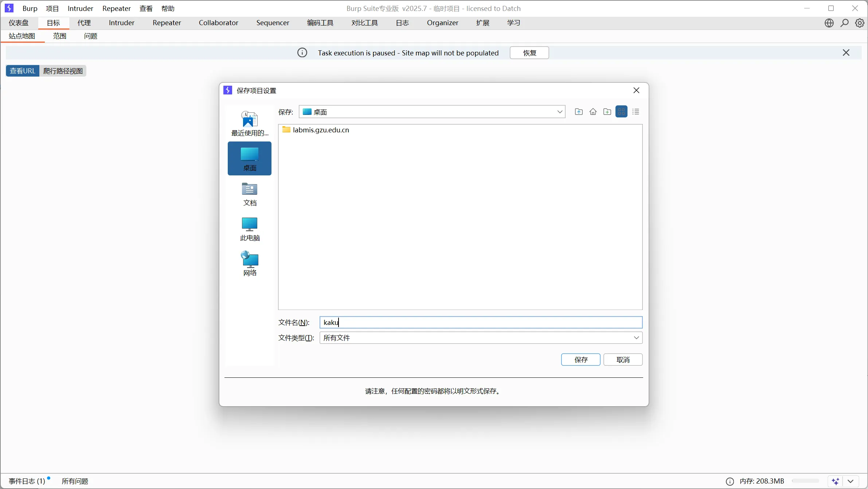
Task: Click the search magnifier icon in toolbar
Action: (x=844, y=23)
